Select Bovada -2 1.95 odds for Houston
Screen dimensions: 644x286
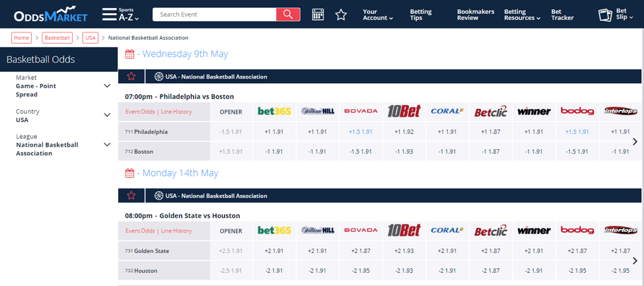[361, 271]
